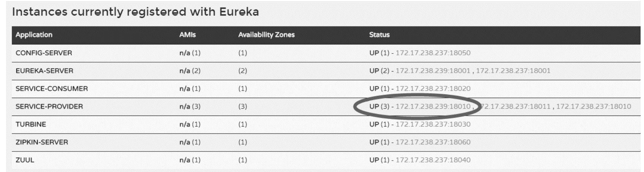This screenshot has width=644, height=172.
Task: Click the Application column header
Action: pyautogui.click(x=34, y=35)
